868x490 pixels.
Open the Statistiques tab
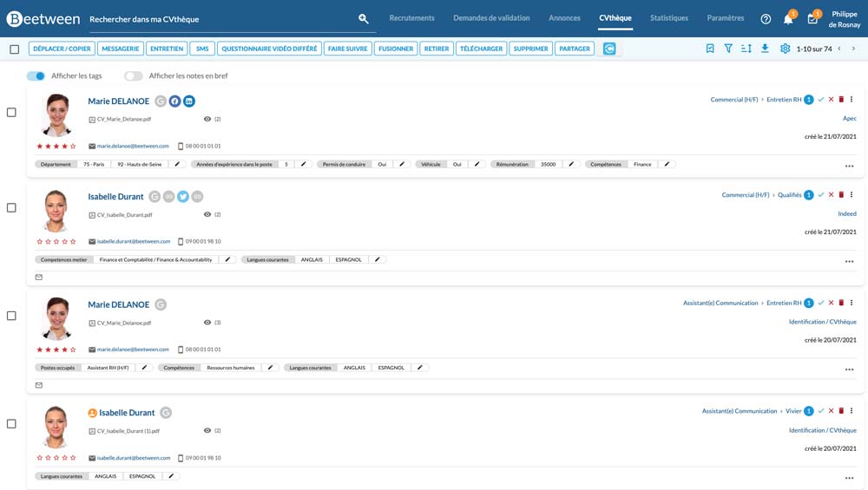(x=669, y=18)
